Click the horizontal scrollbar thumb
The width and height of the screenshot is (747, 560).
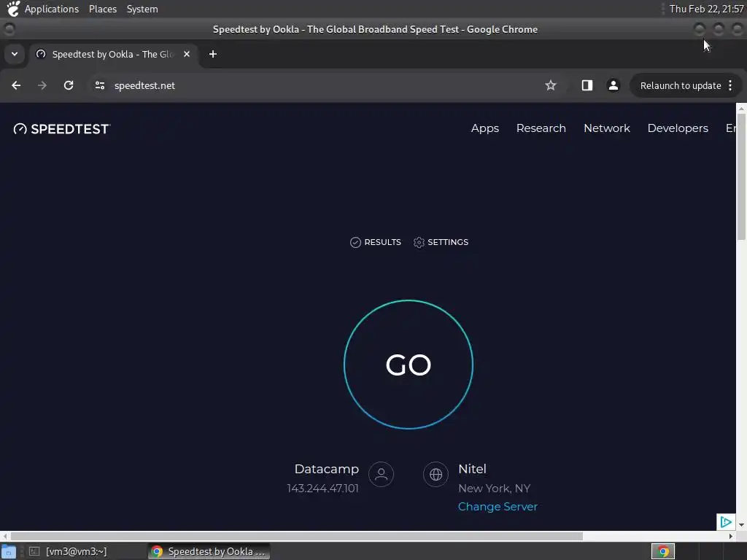coord(296,536)
